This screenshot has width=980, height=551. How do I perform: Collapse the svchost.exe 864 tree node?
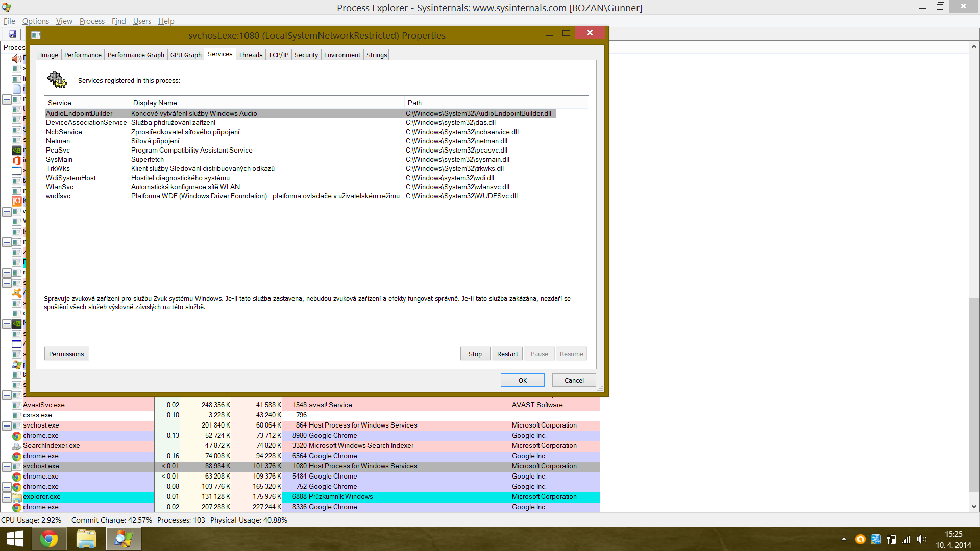pos(7,425)
